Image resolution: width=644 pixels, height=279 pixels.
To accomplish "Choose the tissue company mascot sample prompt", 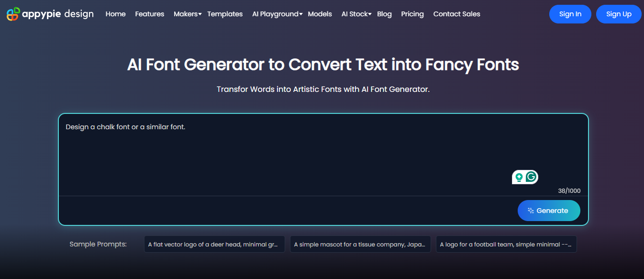I will coord(360,244).
